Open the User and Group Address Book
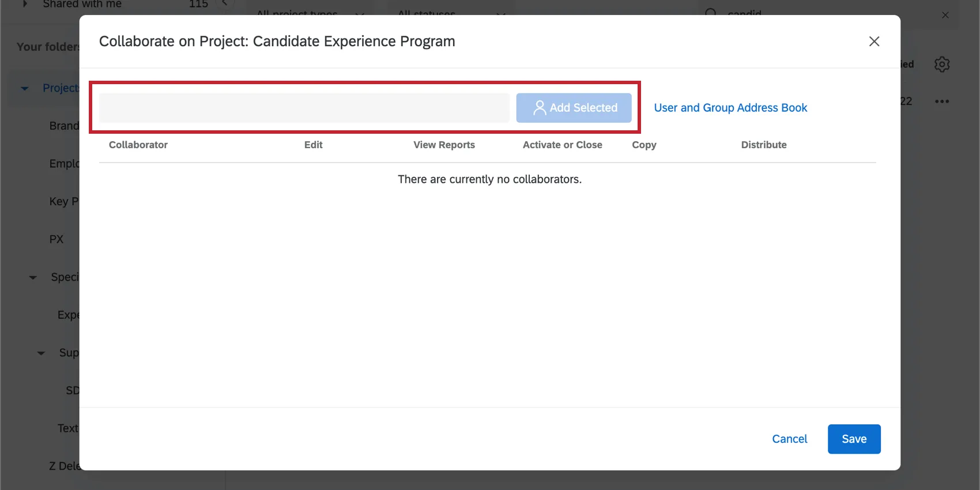 coord(730,108)
